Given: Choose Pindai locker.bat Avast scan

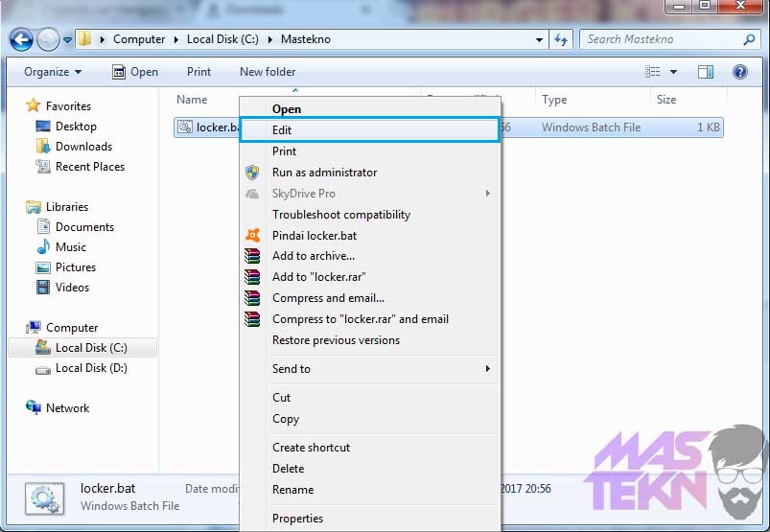Looking at the screenshot, I should (x=370, y=236).
